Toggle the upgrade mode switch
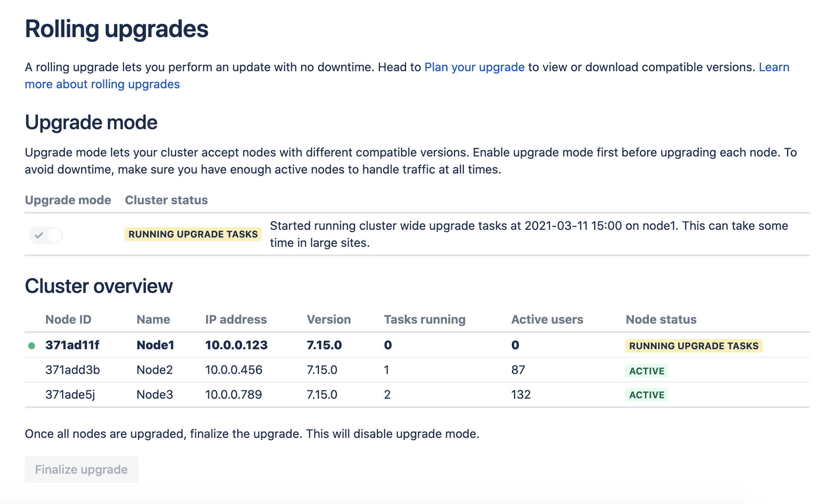 (46, 235)
